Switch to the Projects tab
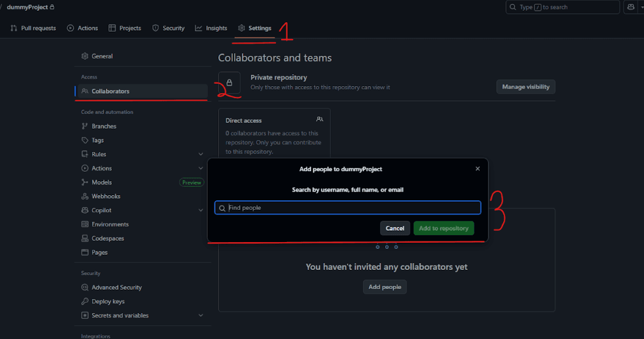Image resolution: width=644 pixels, height=339 pixels. [125, 28]
